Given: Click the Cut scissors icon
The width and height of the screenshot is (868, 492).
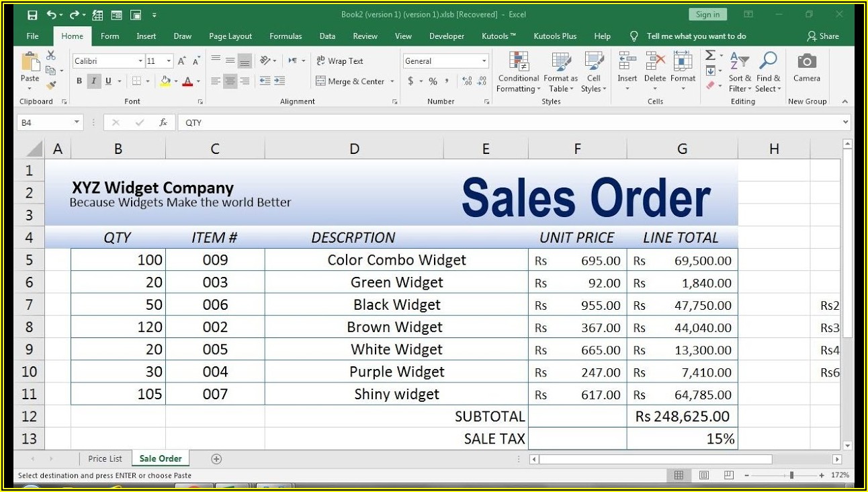Looking at the screenshot, I should 51,56.
